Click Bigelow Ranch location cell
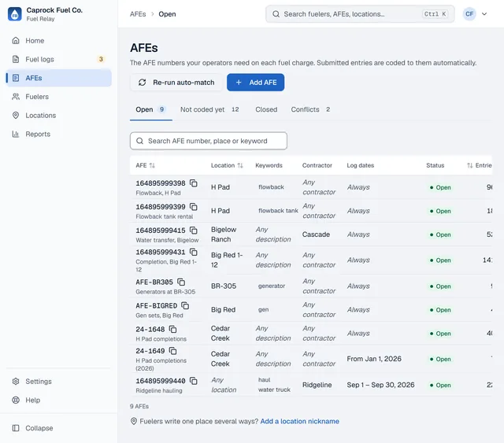This screenshot has width=504, height=443. click(x=224, y=234)
